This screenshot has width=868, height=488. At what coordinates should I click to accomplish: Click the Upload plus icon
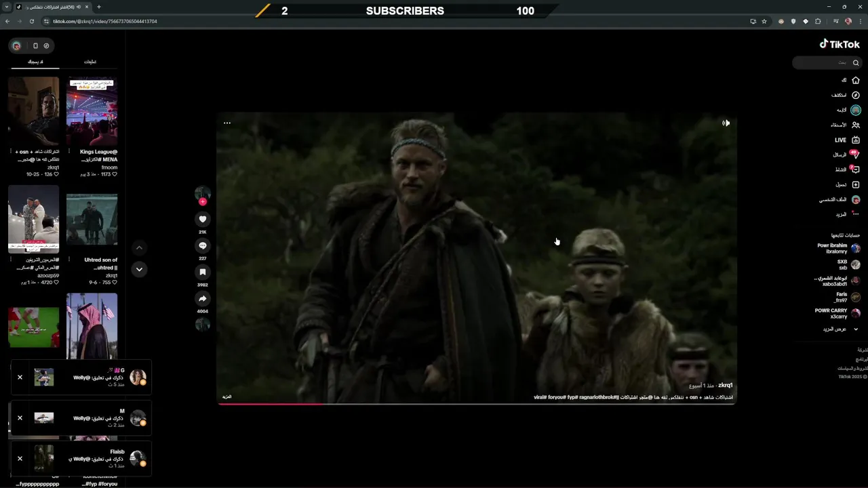coord(856,184)
